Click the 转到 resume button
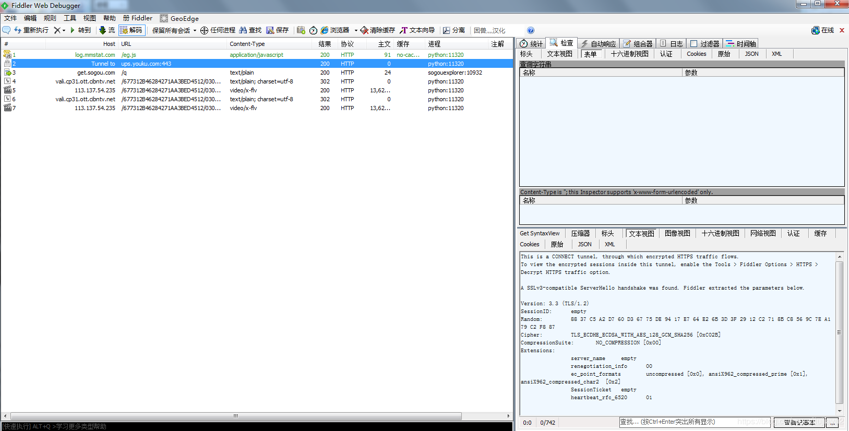Viewport: 849px width, 431px height. 80,30
